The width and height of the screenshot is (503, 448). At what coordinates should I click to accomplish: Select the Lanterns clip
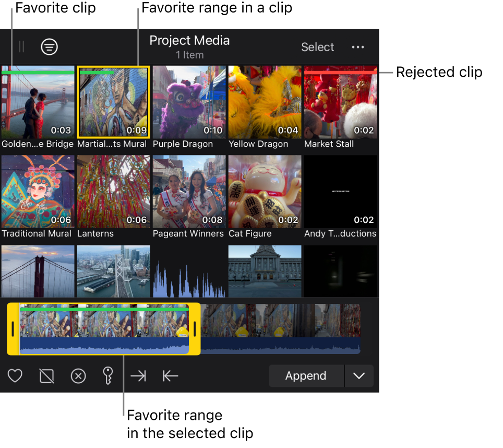114,192
